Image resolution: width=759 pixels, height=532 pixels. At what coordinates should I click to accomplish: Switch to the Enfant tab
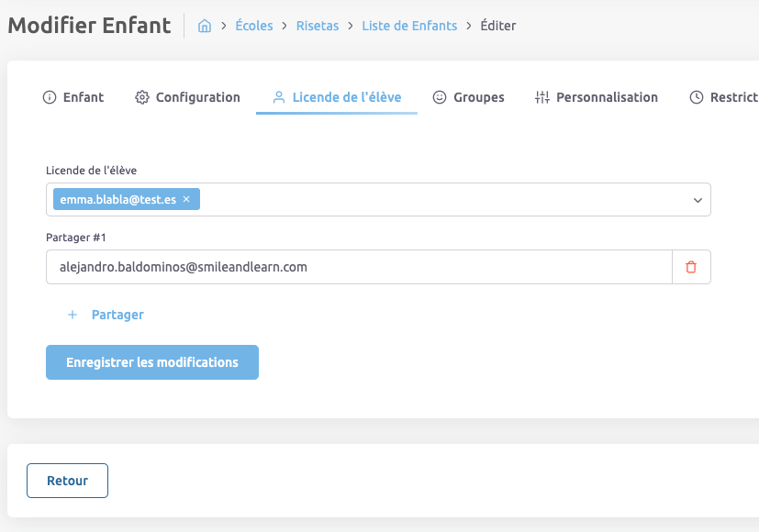coord(73,97)
